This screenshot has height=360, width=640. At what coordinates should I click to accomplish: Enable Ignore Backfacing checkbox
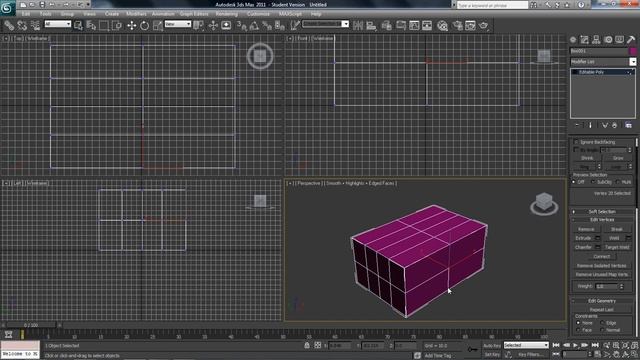tap(576, 142)
